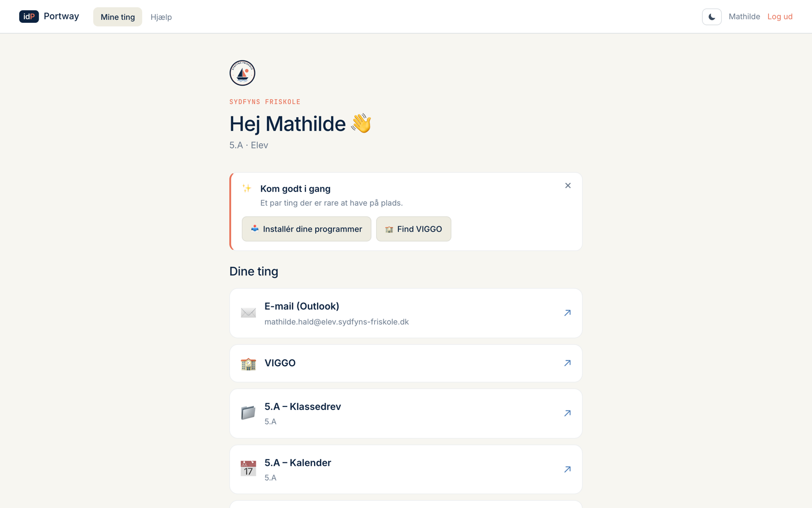Click the idP Portway logo
This screenshot has width=812, height=508.
point(49,17)
